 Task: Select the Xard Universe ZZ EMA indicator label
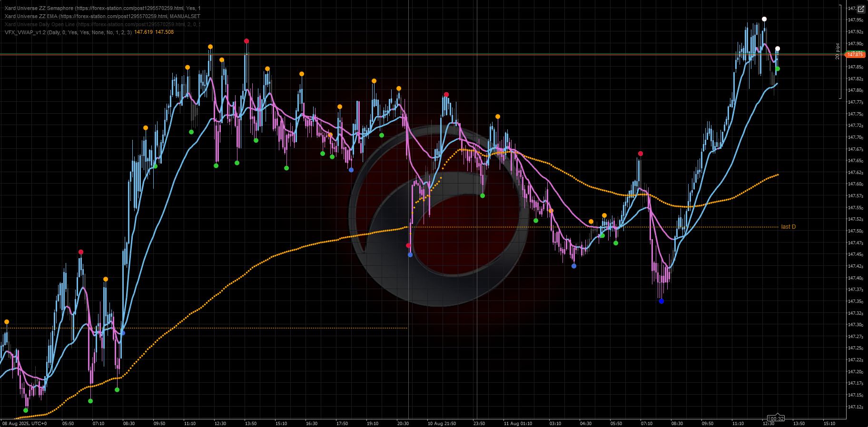[102, 16]
